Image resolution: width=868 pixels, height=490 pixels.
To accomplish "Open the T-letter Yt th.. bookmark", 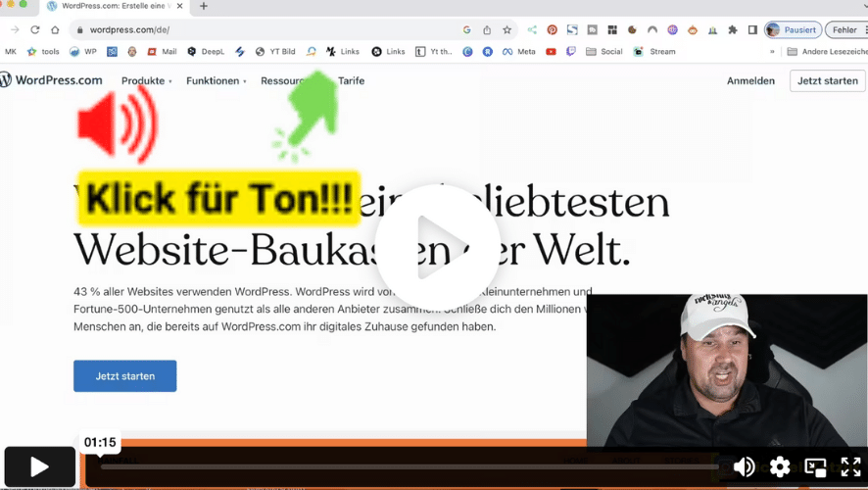I will coord(434,52).
